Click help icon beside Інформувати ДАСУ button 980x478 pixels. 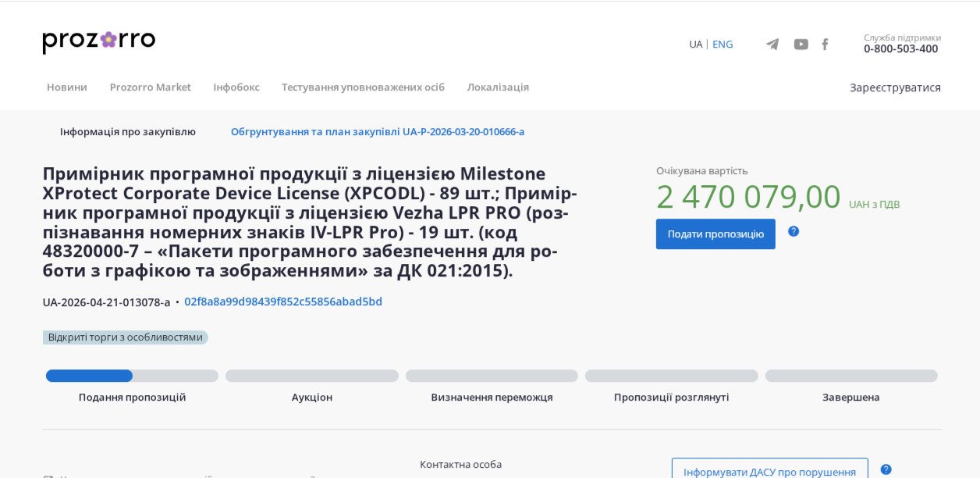[886, 469]
